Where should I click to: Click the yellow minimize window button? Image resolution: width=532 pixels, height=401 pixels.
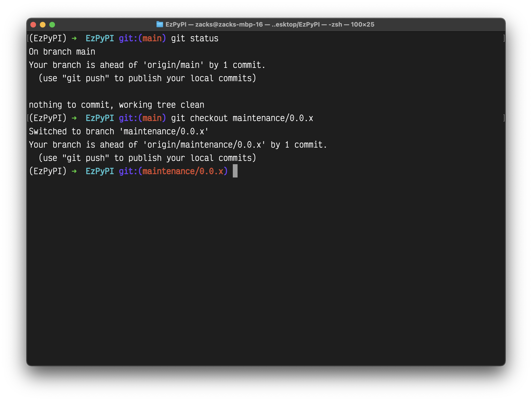coord(43,24)
